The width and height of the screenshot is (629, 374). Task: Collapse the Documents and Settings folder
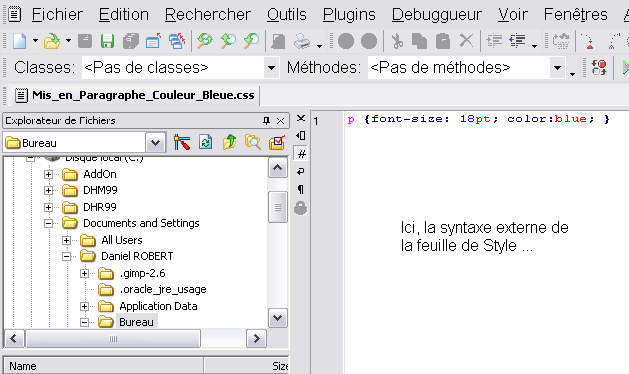point(49,224)
